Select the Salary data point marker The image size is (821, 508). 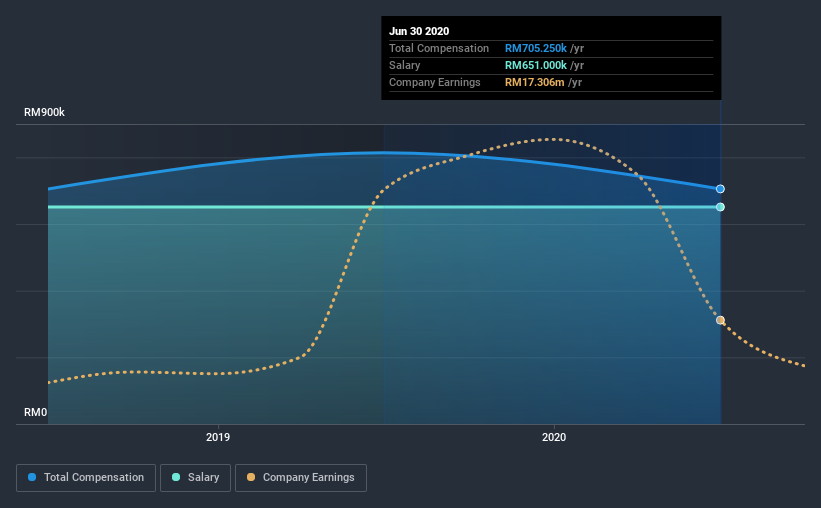click(x=720, y=207)
